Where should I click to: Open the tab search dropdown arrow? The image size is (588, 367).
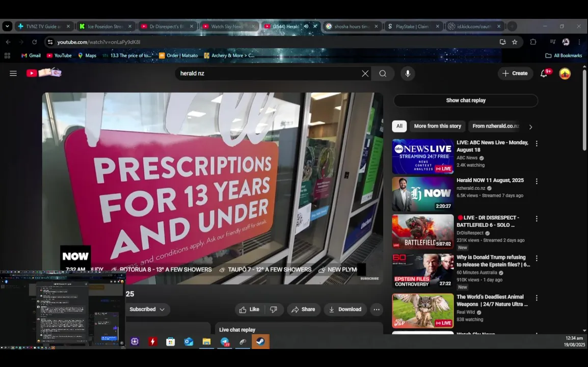(7, 27)
